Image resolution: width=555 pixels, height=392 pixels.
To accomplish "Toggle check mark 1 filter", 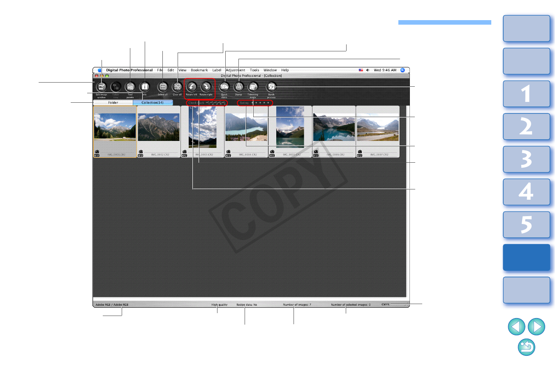I will click(208, 103).
